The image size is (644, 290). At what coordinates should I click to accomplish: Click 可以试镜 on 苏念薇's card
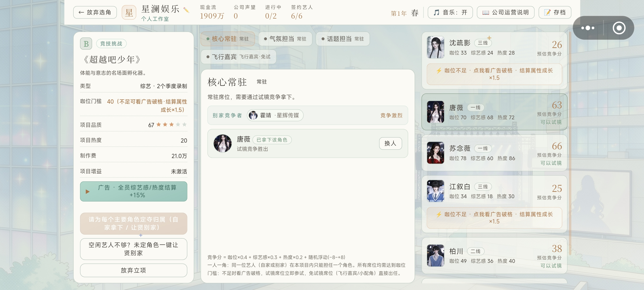[x=551, y=163]
